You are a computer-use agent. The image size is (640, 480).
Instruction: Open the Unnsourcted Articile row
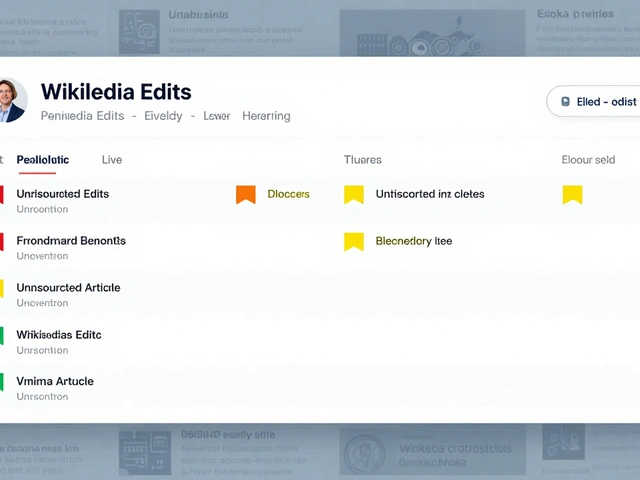point(68,288)
